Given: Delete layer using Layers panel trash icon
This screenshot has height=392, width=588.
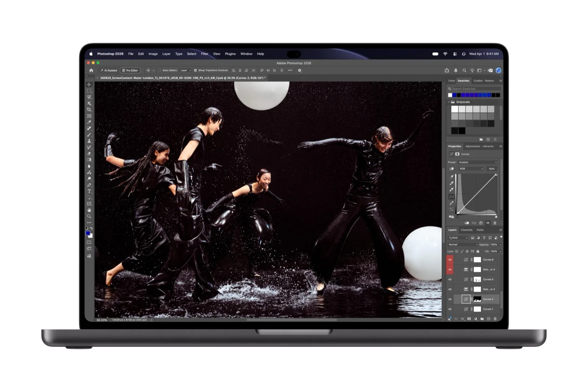Looking at the screenshot, I should (495, 319).
